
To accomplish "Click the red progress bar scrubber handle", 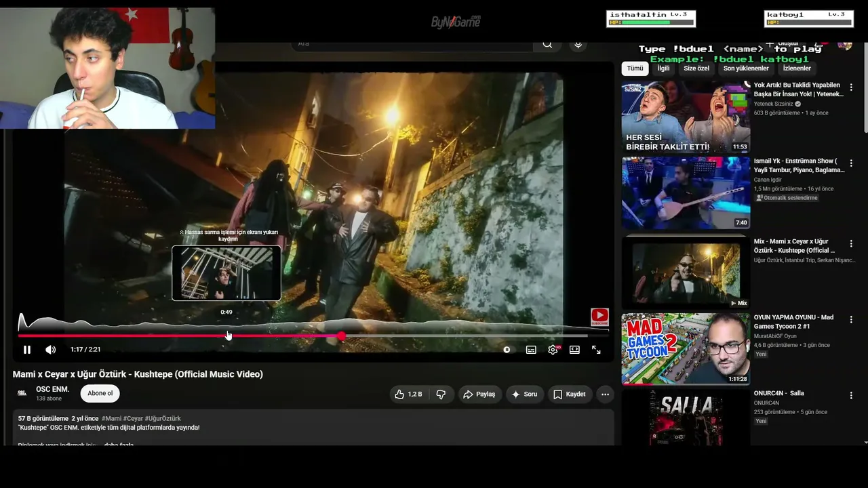I will pyautogui.click(x=341, y=335).
